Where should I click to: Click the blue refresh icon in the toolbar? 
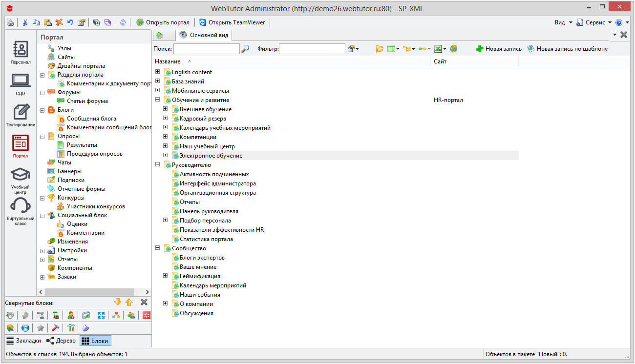pos(123,22)
